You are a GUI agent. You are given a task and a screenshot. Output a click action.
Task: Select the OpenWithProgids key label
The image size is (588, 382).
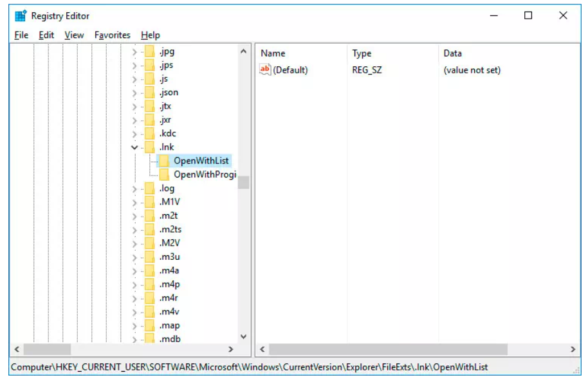205,174
